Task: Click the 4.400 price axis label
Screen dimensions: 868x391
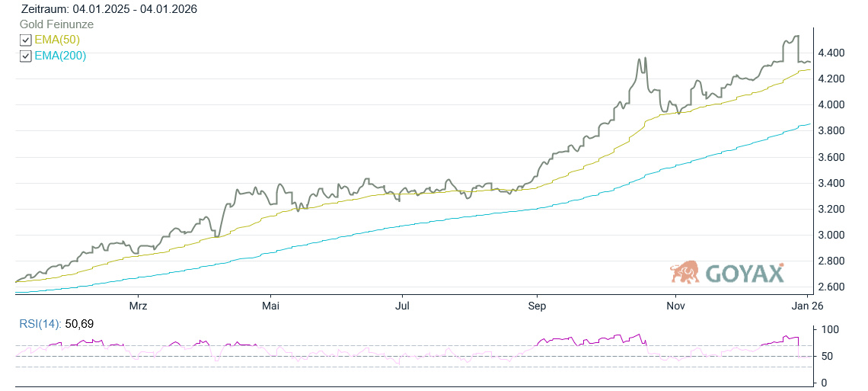Action: [x=830, y=53]
